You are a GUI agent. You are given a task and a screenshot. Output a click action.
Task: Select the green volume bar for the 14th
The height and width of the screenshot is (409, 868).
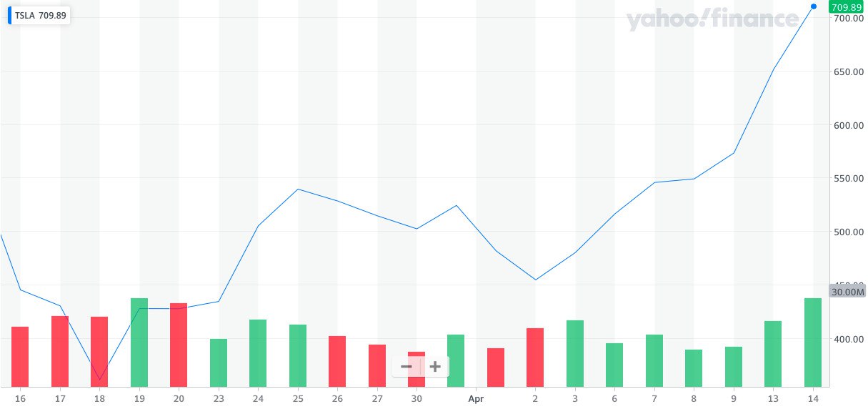point(813,342)
